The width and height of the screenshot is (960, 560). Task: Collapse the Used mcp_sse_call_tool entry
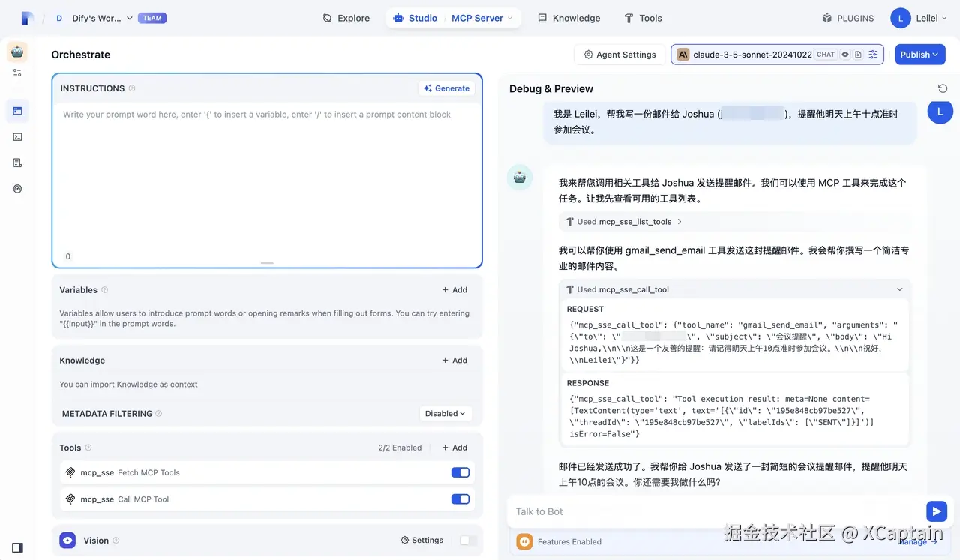(x=735, y=289)
